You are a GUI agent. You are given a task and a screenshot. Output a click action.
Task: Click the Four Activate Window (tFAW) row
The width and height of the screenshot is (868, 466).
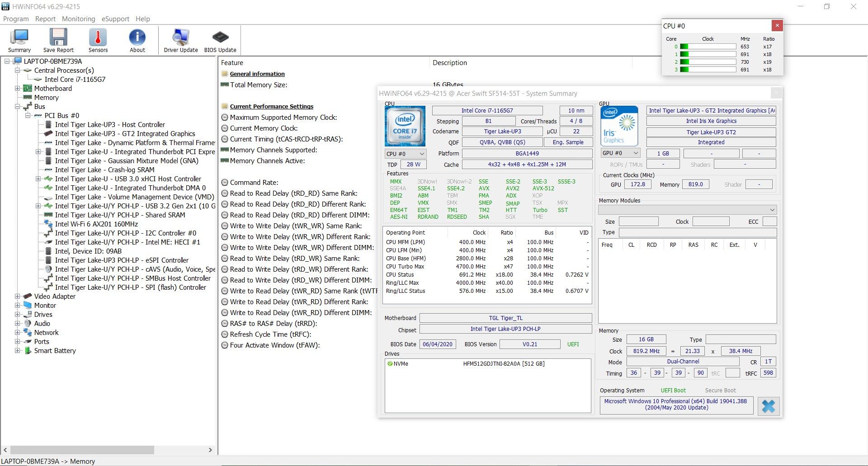pos(274,345)
